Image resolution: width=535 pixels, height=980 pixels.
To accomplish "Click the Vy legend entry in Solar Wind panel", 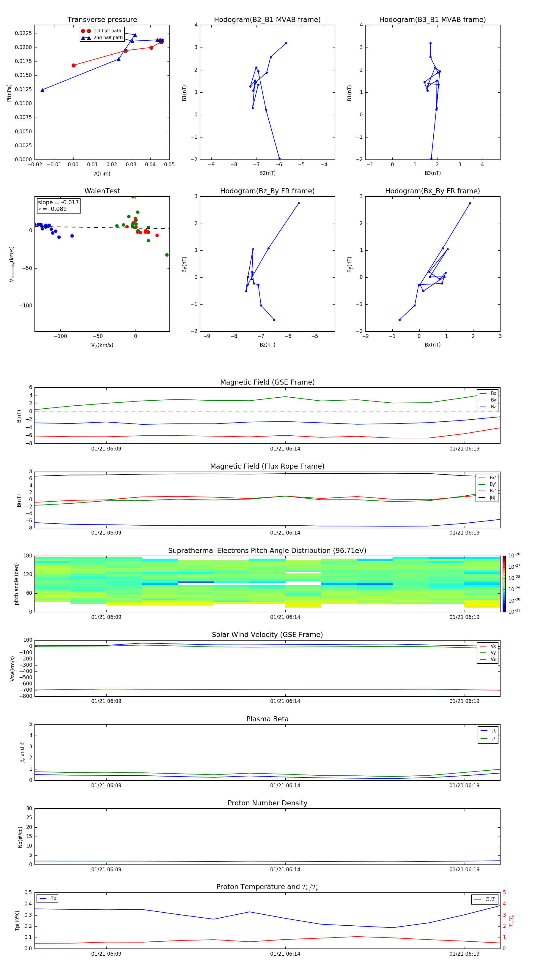I will 488,652.
